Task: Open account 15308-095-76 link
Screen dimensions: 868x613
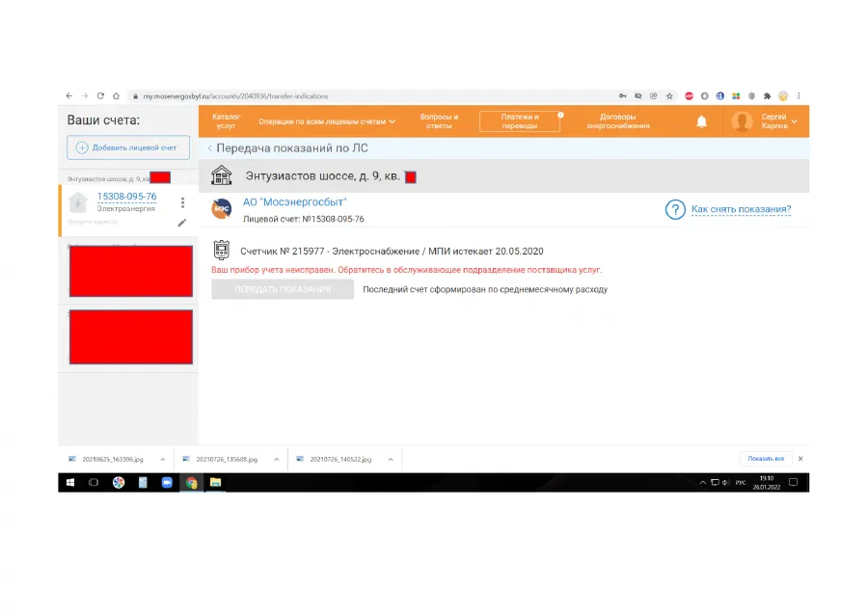Action: [x=126, y=197]
